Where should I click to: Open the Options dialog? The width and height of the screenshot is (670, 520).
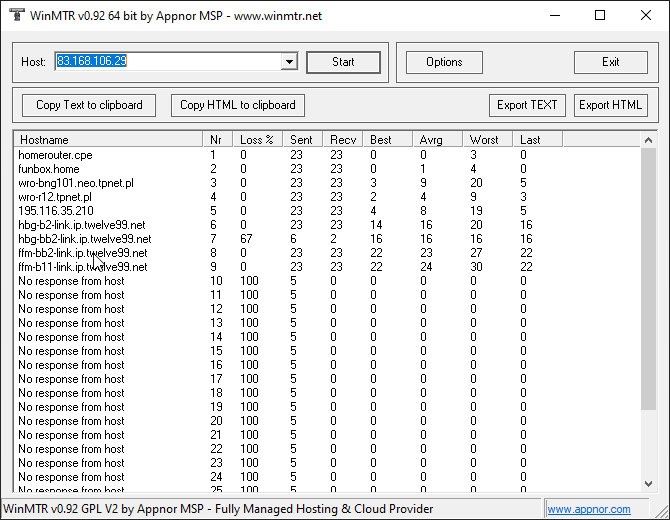click(444, 62)
